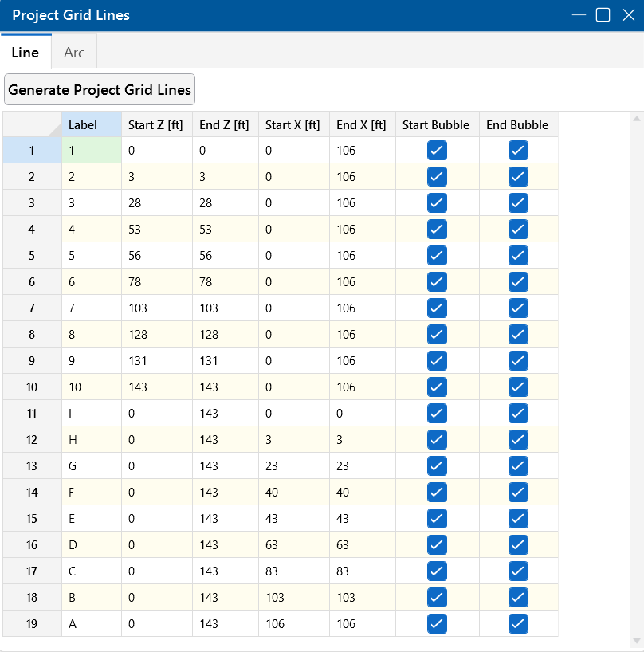Uncheck End Bubble for grid line A

pos(518,624)
